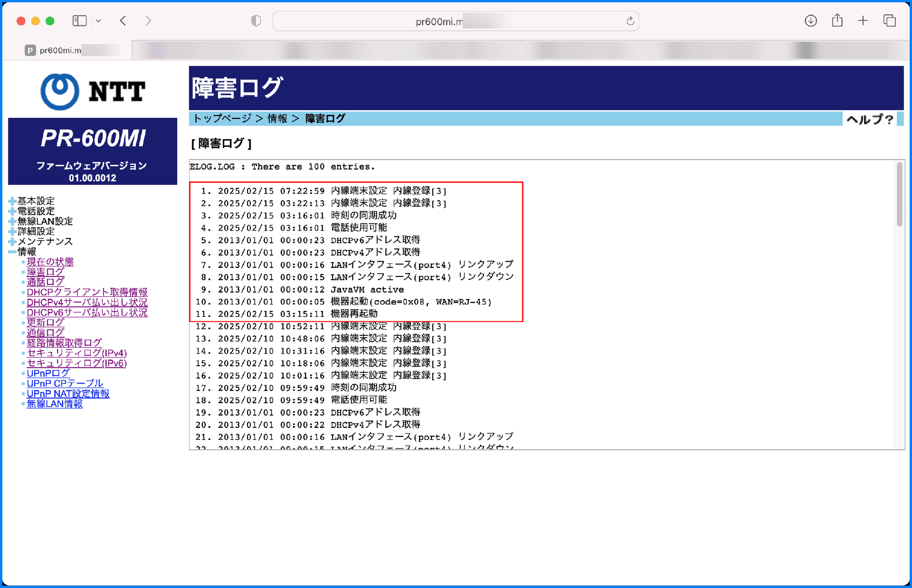Open the 障害ログ sidebar link
912x588 pixels.
(x=46, y=272)
